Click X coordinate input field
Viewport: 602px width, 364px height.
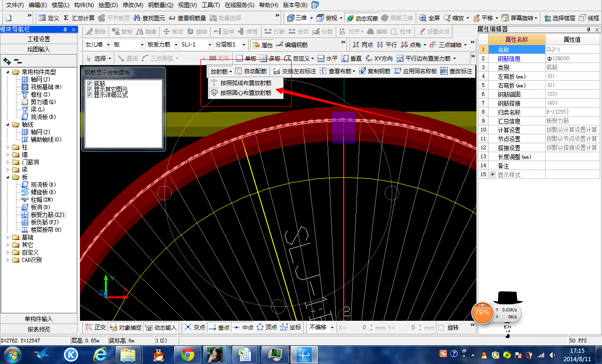tap(357, 327)
